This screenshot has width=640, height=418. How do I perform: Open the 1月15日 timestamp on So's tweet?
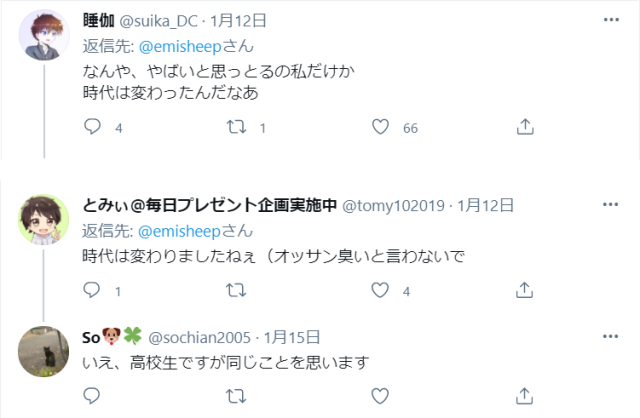click(291, 337)
